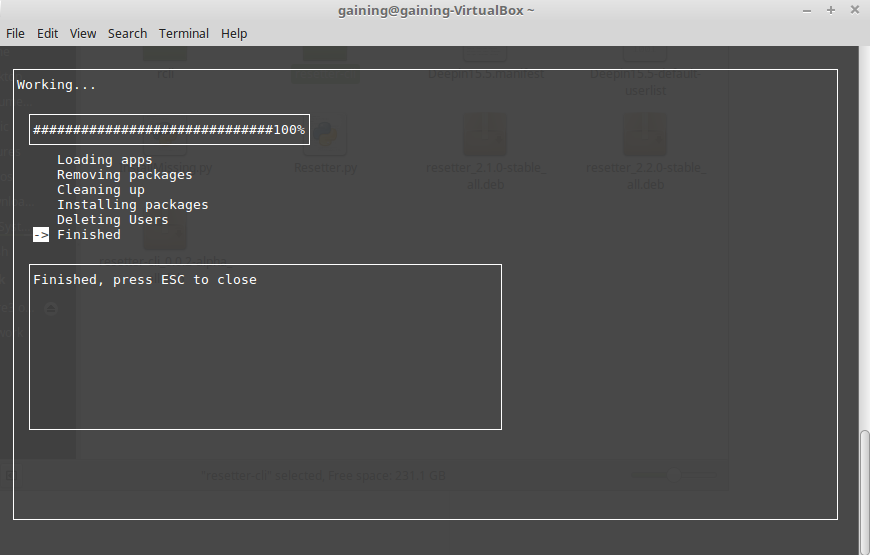Open the Search menu
This screenshot has width=870, height=555.
coord(127,33)
